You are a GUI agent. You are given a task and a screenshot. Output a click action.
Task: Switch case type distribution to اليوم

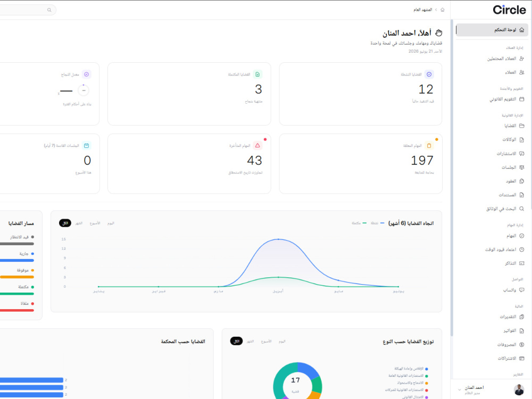282,342
